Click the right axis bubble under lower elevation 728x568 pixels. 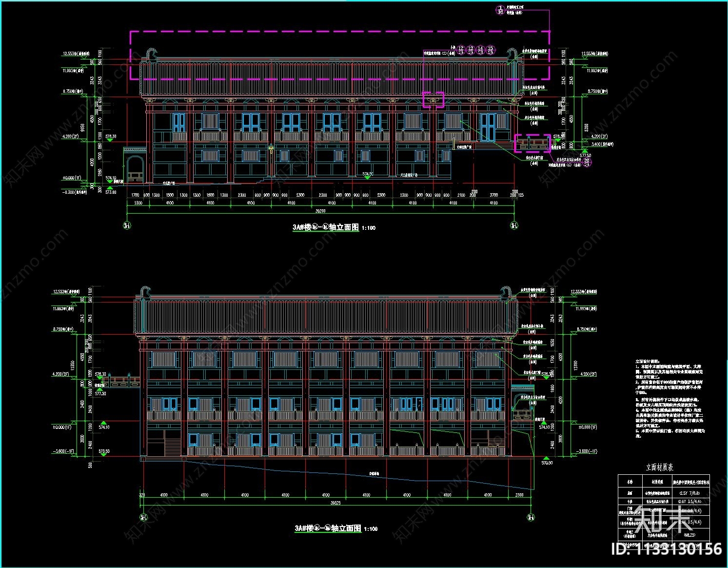tap(531, 517)
